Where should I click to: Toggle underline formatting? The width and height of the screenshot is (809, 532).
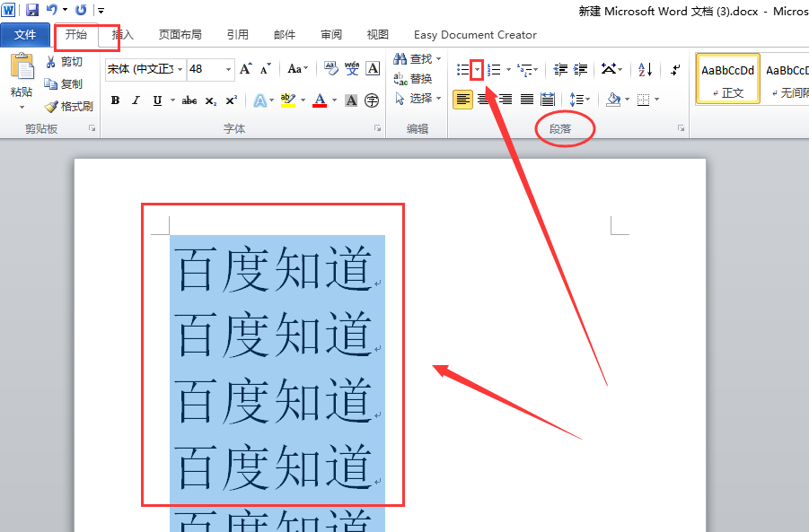157,100
